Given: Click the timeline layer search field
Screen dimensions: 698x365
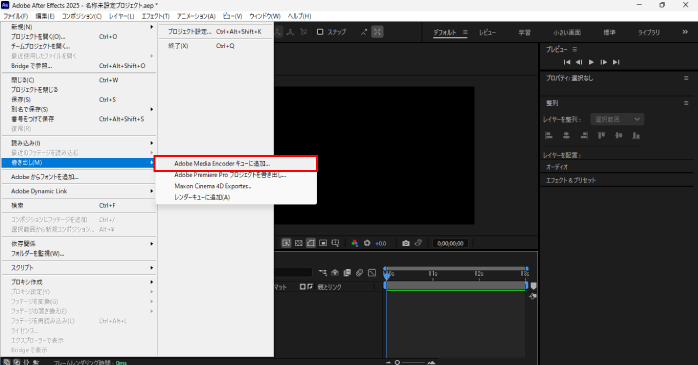Looking at the screenshot, I should (293, 272).
